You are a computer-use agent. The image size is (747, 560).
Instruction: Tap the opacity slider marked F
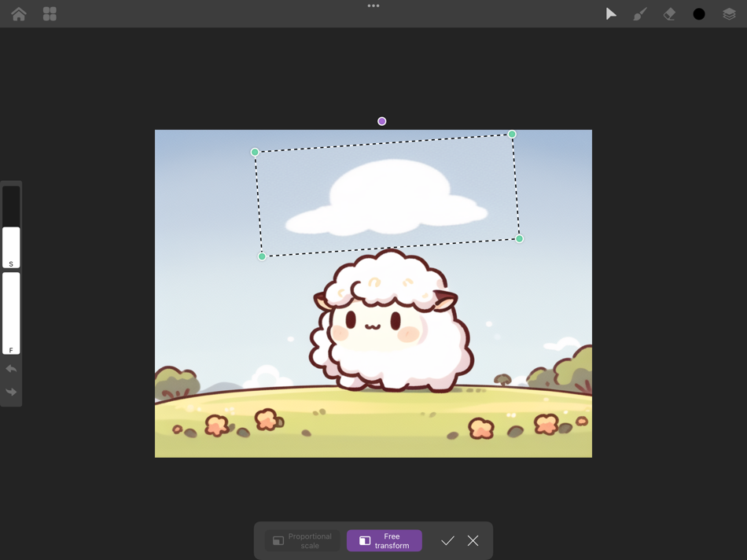11,315
